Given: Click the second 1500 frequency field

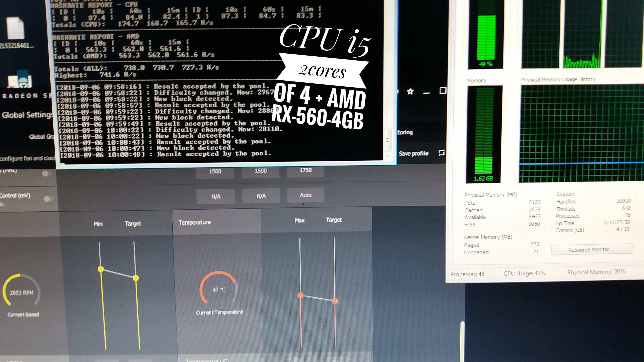Looking at the screenshot, I should pos(260,171).
